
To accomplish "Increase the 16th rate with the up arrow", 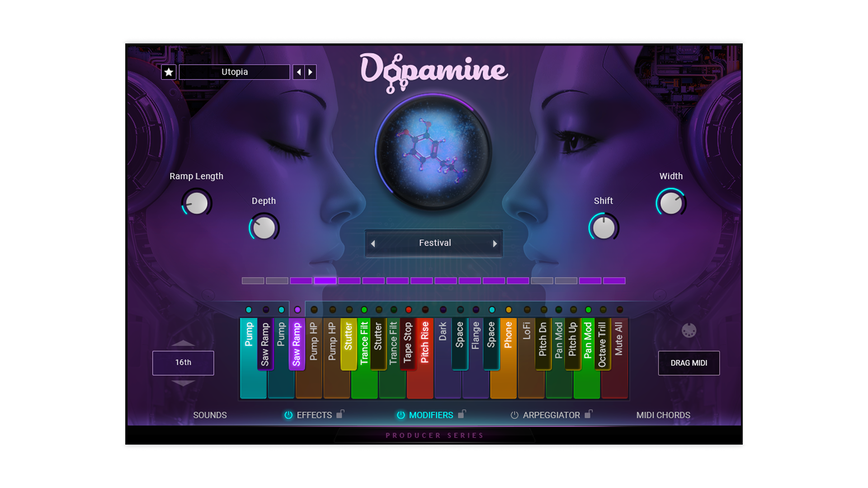I will tap(183, 343).
